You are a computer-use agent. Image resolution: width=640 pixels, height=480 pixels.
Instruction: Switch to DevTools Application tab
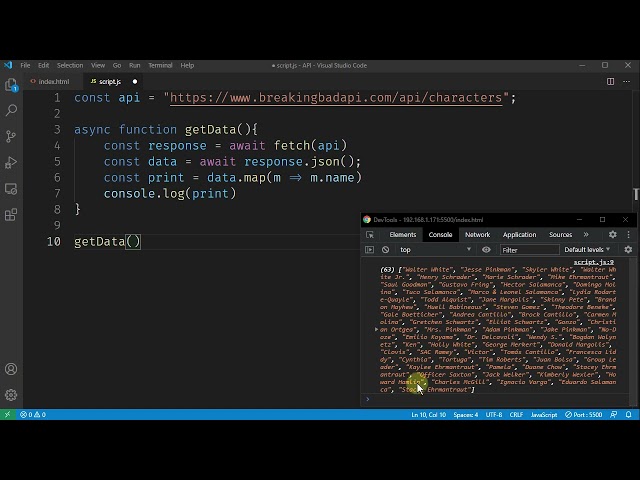(519, 235)
